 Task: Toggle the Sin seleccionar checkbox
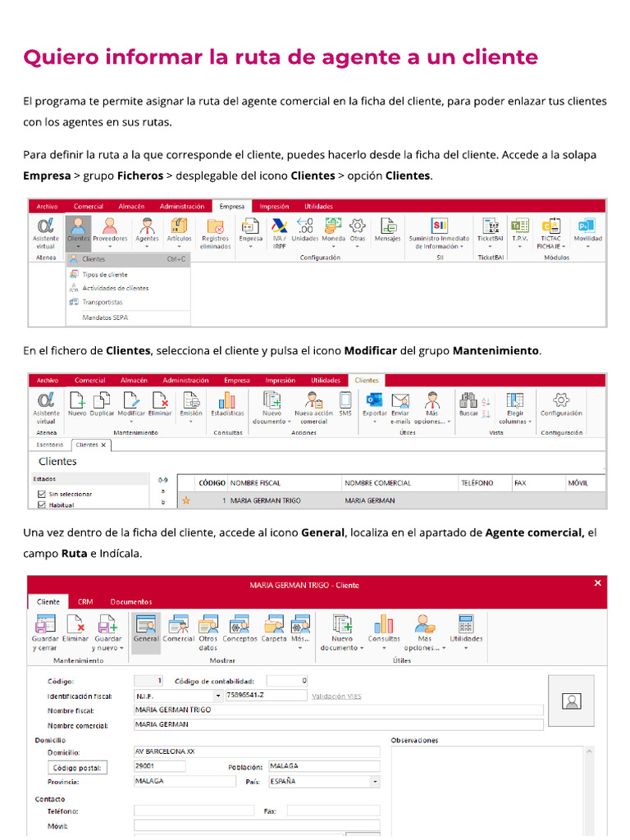click(42, 494)
